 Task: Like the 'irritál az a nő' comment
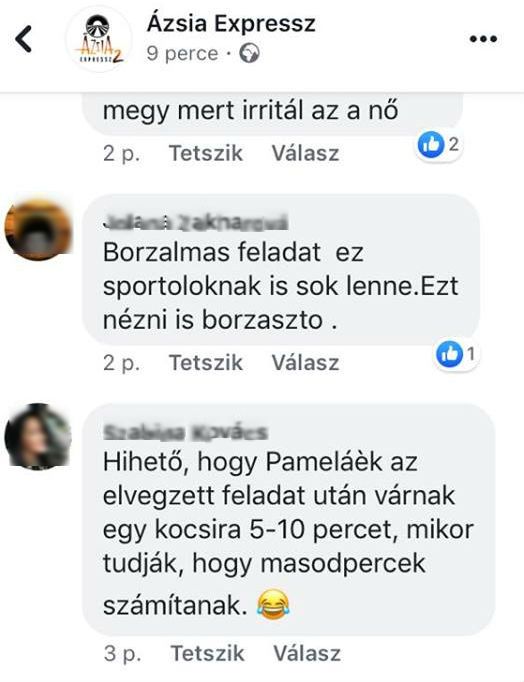pos(206,154)
